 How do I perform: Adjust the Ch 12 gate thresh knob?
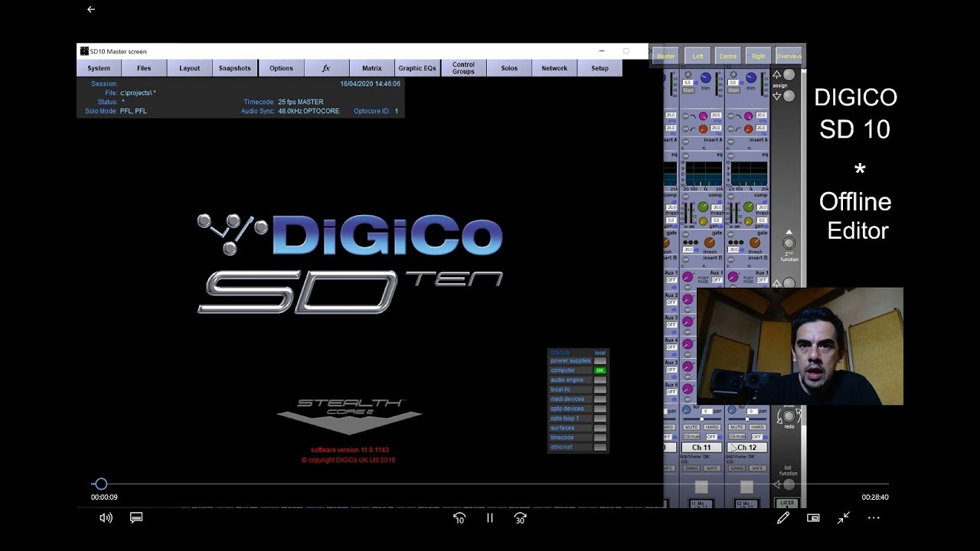click(755, 243)
